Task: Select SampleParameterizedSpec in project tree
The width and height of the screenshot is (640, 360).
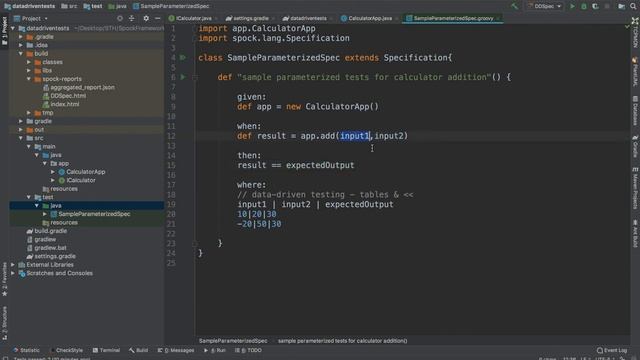Action: pyautogui.click(x=94, y=214)
